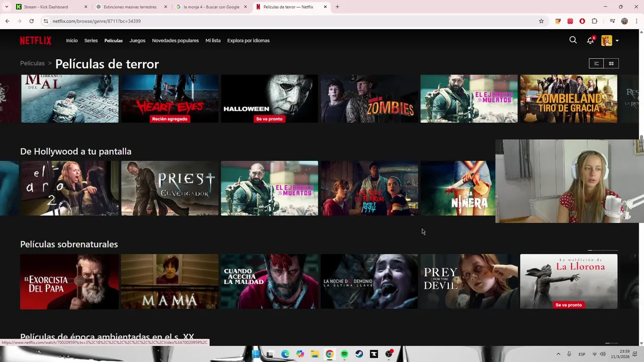Image resolution: width=644 pixels, height=362 pixels.
Task: Click the red hand ad-blocker extension
Action: pos(582,21)
